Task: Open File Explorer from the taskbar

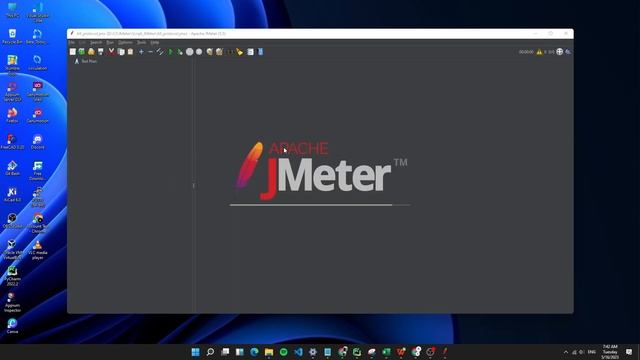Action: click(269, 352)
